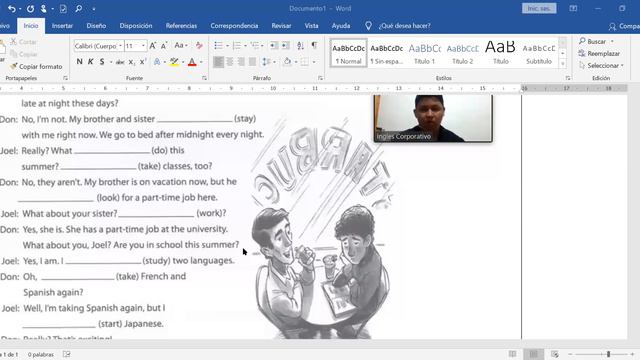Screen dimensions: 640x360
Task: Expand the styles gallery
Action: click(563, 63)
